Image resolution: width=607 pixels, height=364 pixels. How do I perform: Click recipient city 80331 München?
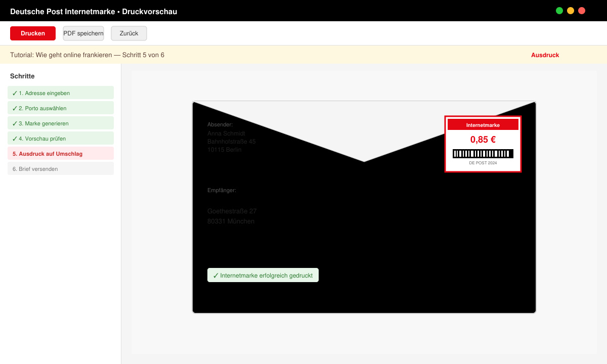pos(231,221)
